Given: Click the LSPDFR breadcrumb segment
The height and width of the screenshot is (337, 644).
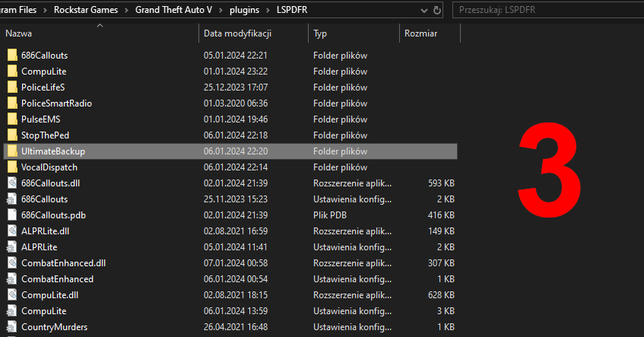Looking at the screenshot, I should [x=292, y=10].
